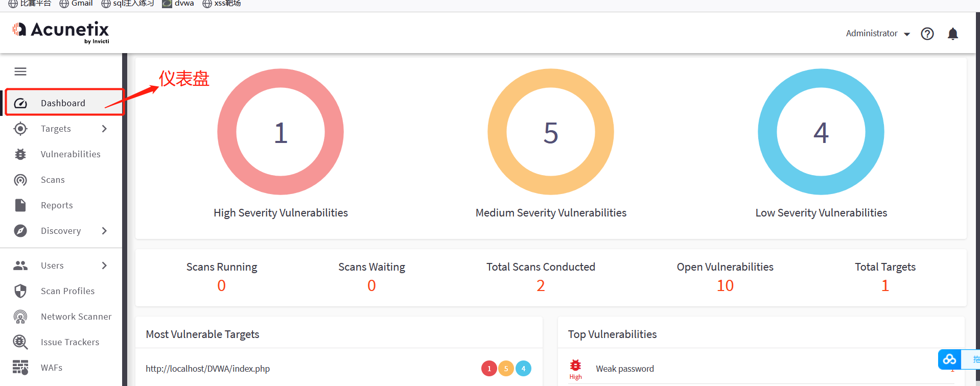Click the WAFs firewall icon
The width and height of the screenshot is (980, 386).
(x=20, y=368)
